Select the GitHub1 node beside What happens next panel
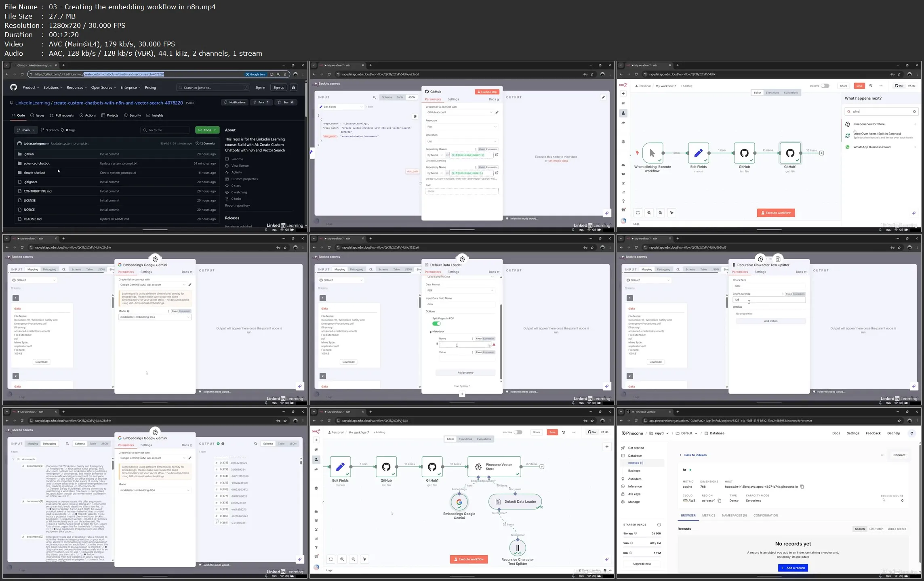The width and height of the screenshot is (924, 581). 790,153
